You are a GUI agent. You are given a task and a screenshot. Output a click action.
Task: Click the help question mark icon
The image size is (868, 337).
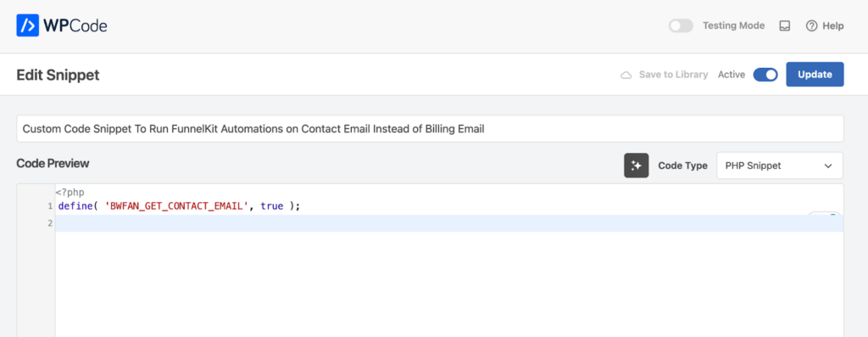point(811,26)
